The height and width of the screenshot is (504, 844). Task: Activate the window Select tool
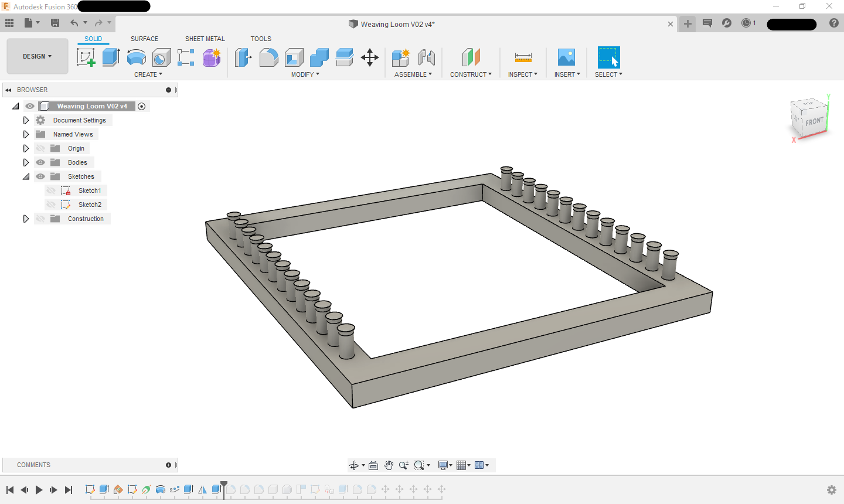coord(608,57)
